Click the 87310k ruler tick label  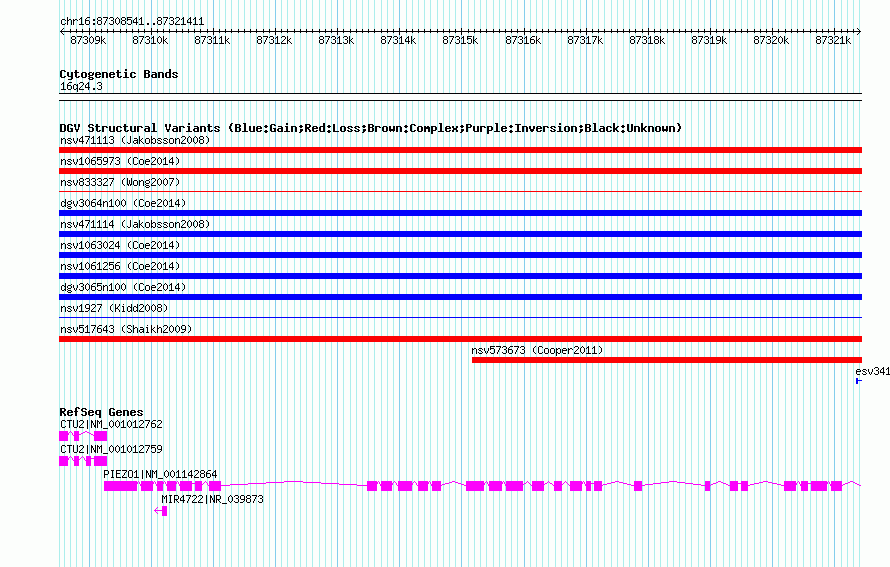point(150,40)
